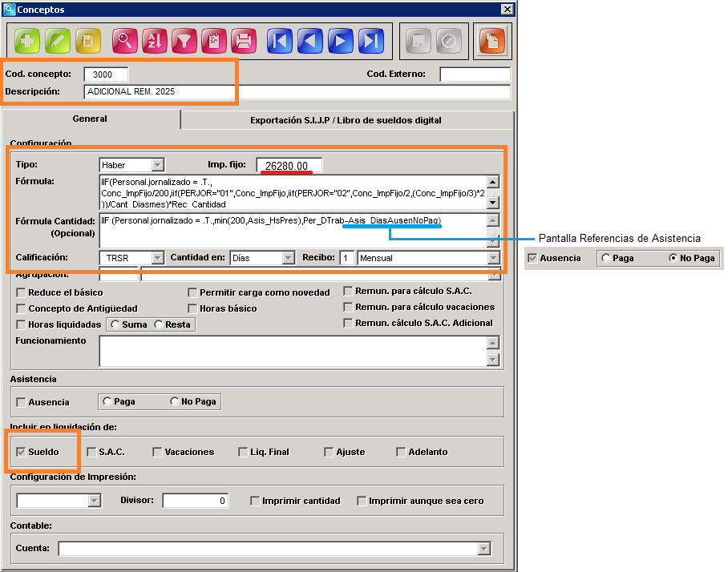Screen dimensions: 728x572
Task: Toggle Ausencia checkbox in Asistencia section
Action: [x=21, y=402]
